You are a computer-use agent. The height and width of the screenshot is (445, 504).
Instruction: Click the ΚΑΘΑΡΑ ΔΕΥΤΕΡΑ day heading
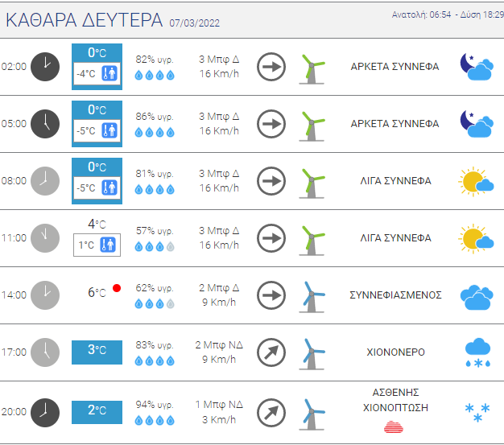pos(84,20)
